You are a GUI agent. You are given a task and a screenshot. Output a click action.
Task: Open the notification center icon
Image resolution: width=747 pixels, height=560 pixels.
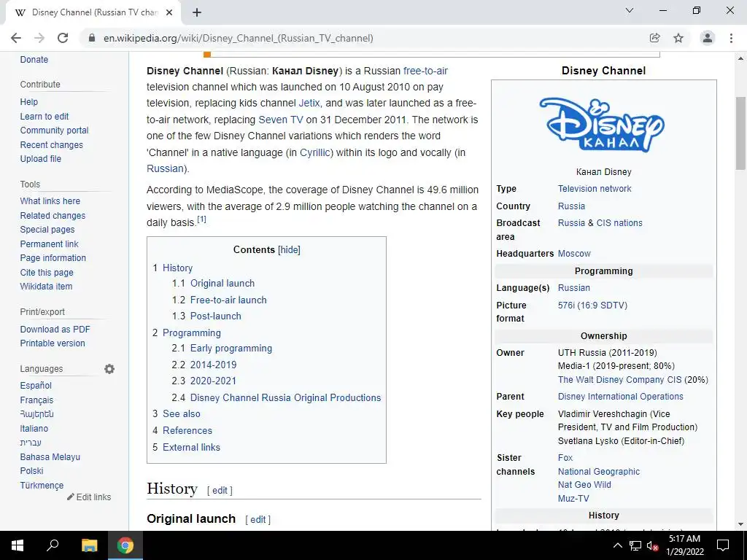point(723,545)
